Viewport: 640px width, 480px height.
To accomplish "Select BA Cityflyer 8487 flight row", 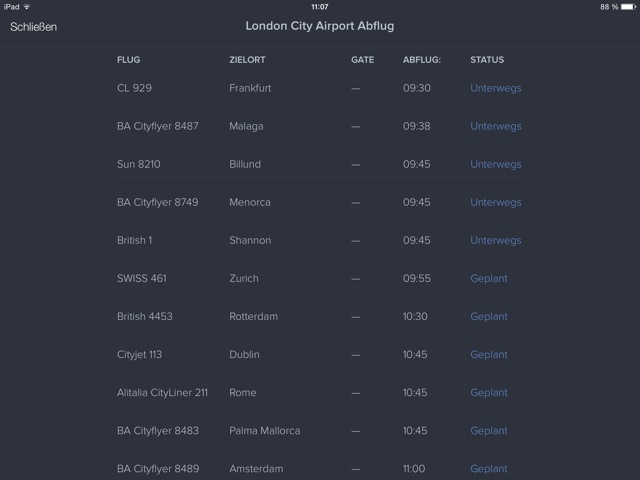I will tap(157, 126).
